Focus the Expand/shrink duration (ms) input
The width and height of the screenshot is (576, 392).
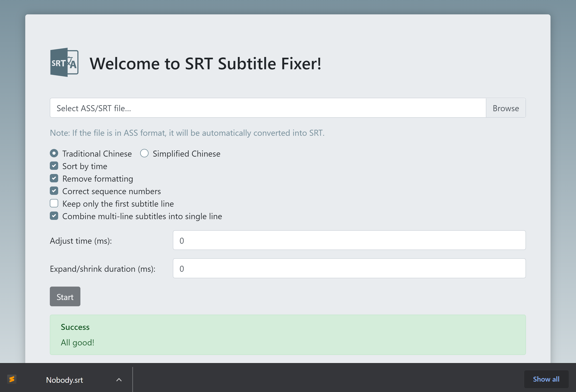click(x=349, y=268)
